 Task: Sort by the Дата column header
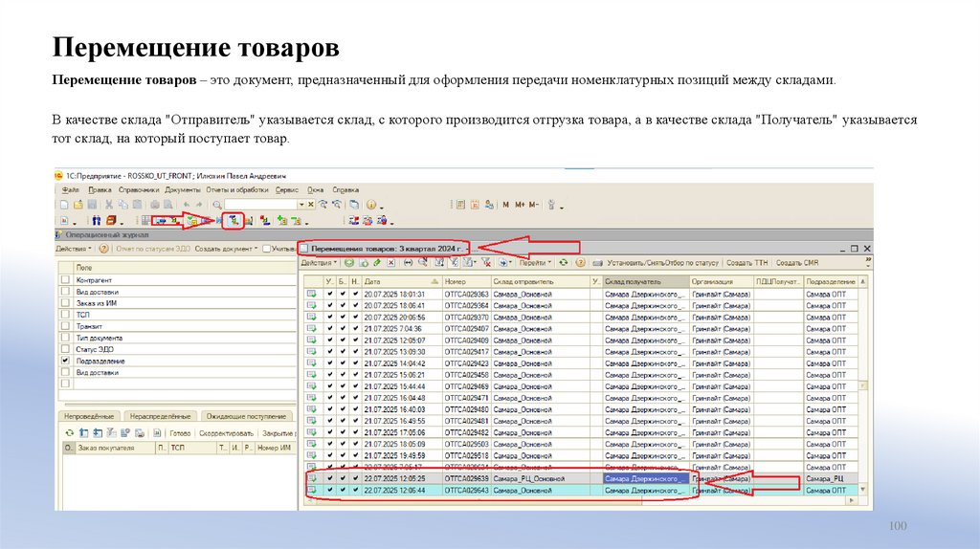click(x=401, y=282)
